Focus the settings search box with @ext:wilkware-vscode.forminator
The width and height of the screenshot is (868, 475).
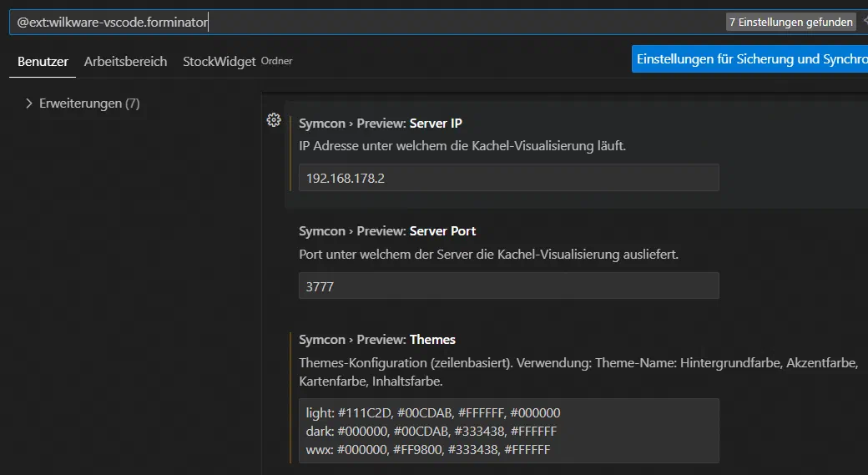[x=366, y=23]
